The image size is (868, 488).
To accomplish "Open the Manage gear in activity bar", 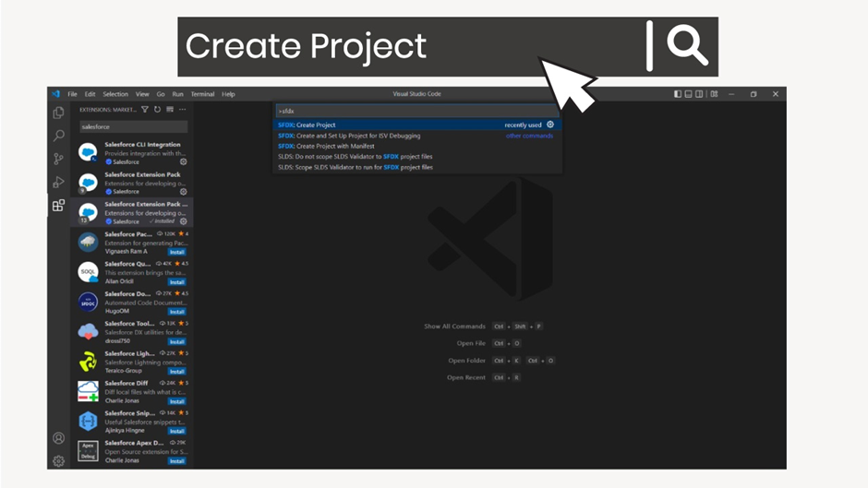I will pos(58,461).
